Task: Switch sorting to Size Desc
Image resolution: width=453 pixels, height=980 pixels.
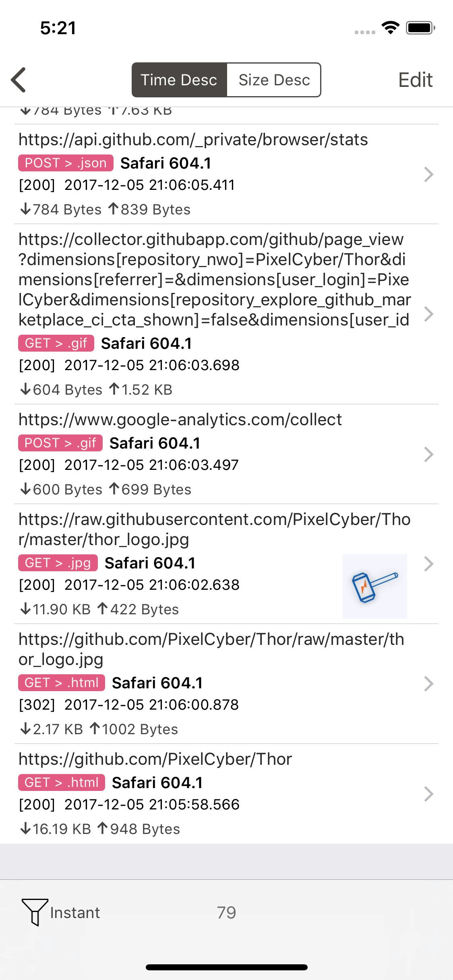Action: tap(274, 80)
